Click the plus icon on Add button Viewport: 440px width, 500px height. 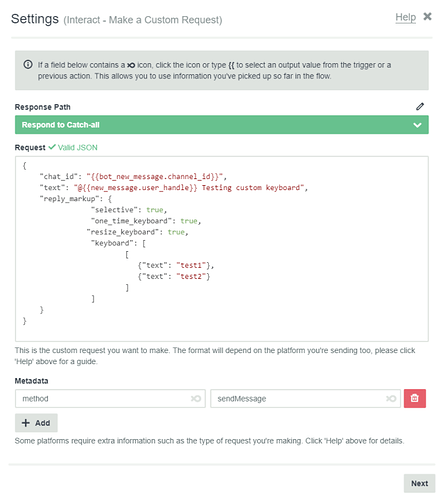click(26, 423)
